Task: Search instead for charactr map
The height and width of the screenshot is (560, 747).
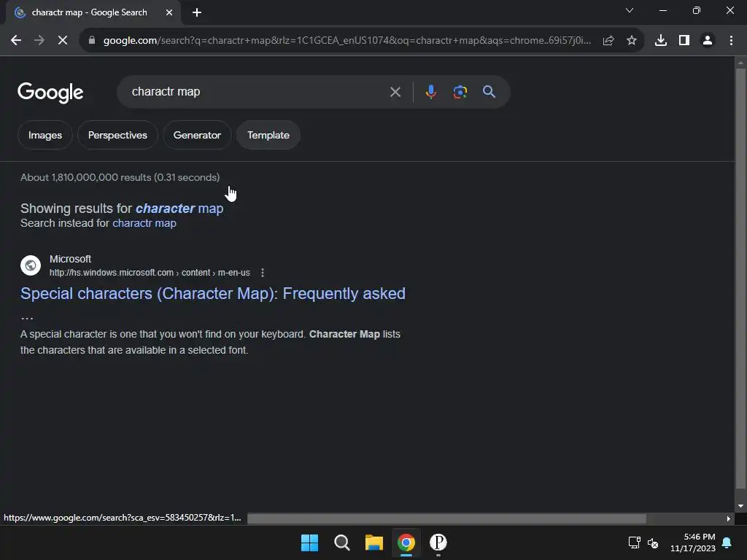Action: click(144, 223)
